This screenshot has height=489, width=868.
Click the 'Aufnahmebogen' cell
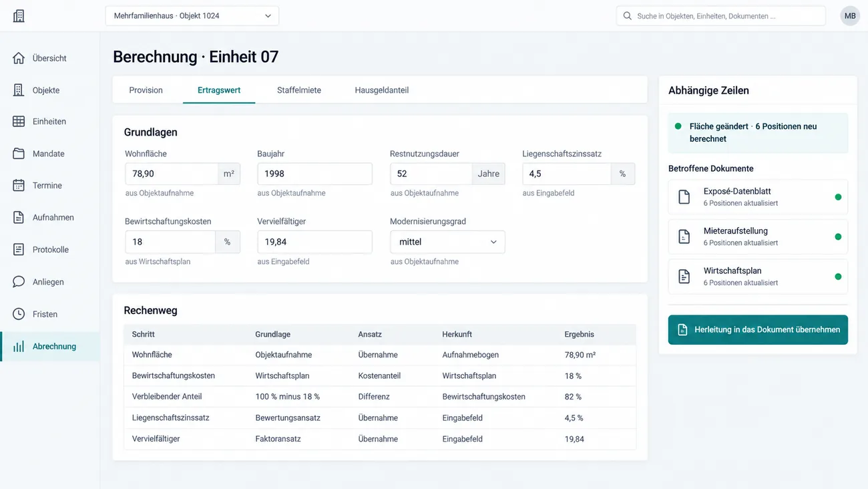(x=470, y=355)
